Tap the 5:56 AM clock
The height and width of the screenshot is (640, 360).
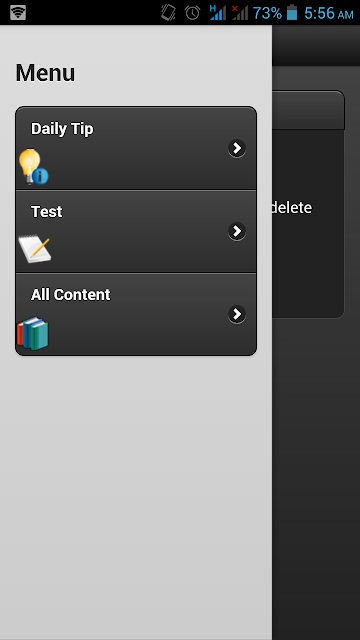point(329,13)
